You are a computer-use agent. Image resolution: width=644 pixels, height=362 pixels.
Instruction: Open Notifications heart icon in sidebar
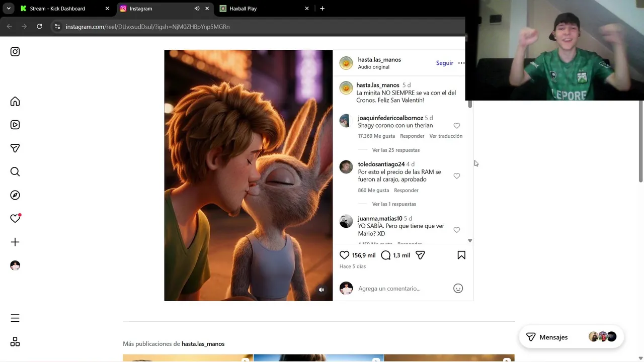[x=15, y=218]
